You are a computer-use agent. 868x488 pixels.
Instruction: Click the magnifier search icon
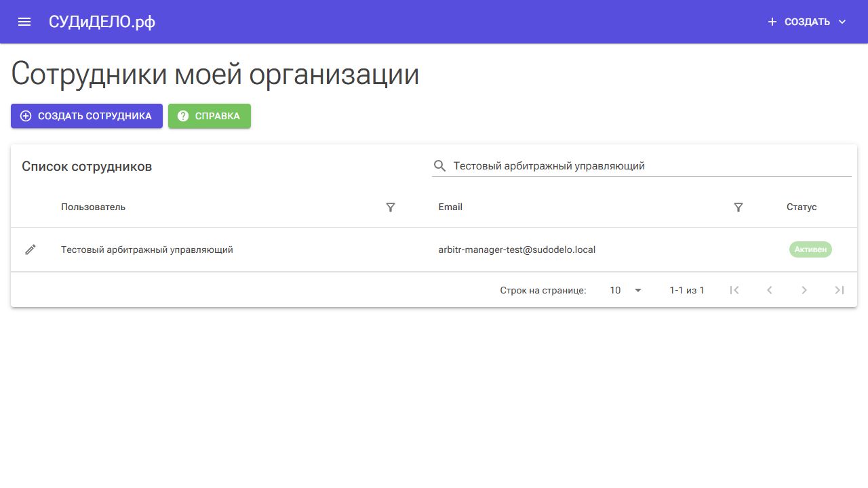(439, 165)
